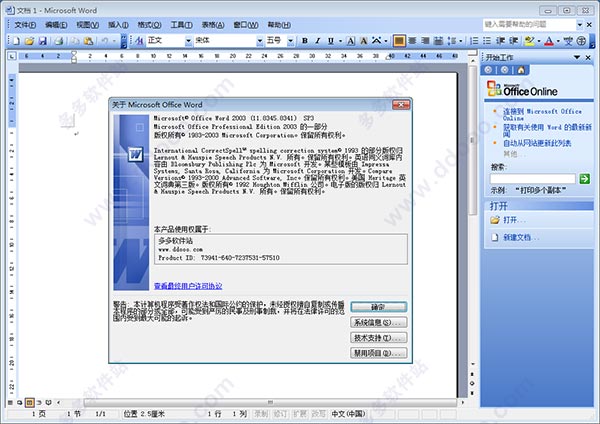
Task: Click the task pane Home icon
Action: point(521,70)
